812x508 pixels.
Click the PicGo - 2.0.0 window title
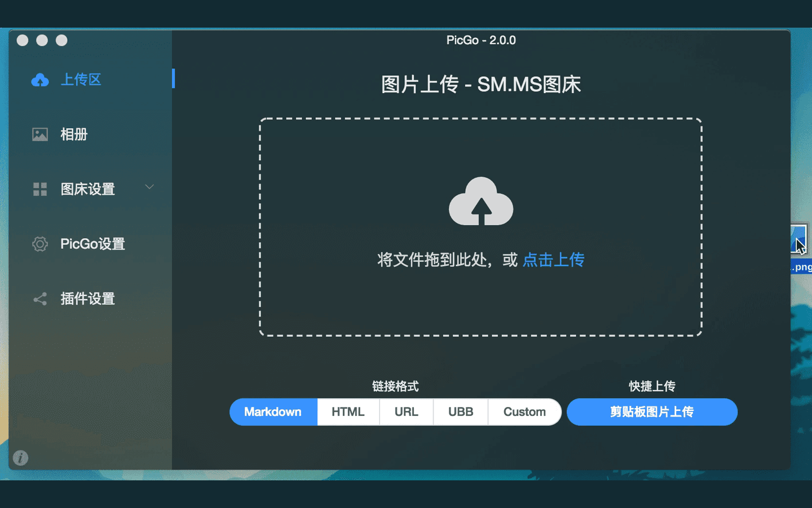click(481, 40)
